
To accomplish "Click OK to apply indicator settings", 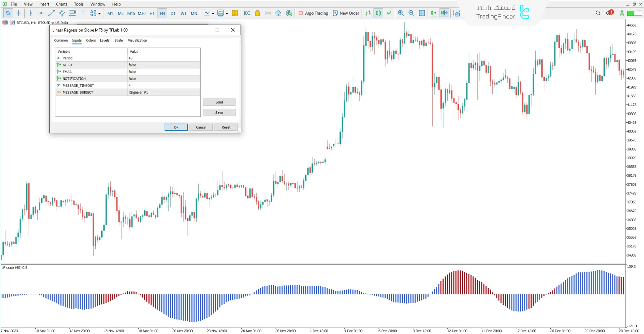I will tap(176, 127).
